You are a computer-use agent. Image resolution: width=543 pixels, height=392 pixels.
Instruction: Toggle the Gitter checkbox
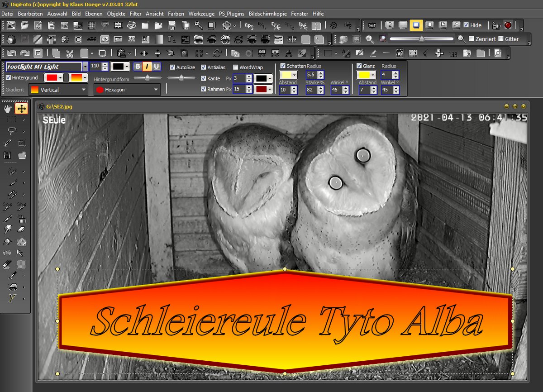tap(500, 39)
